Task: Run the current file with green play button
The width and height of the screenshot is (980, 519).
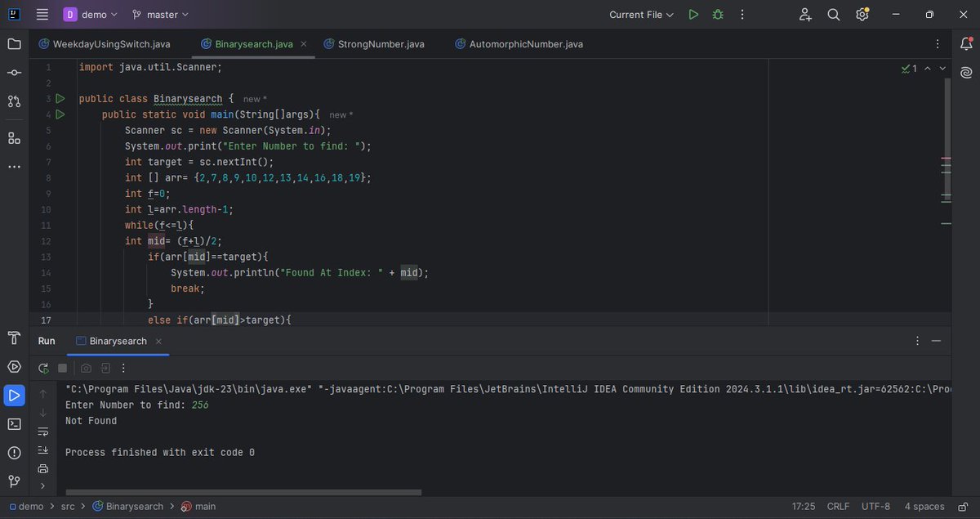Action: (x=693, y=15)
